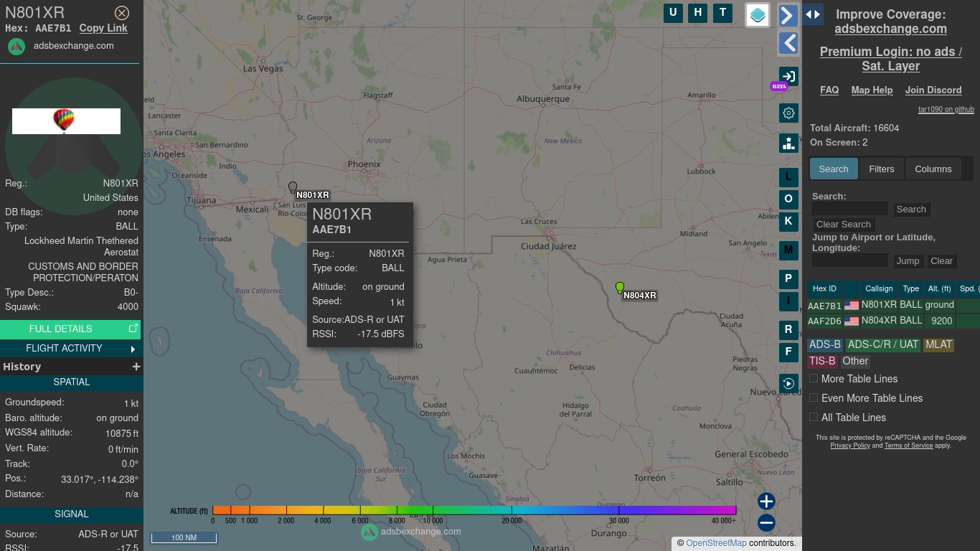Image resolution: width=980 pixels, height=551 pixels.
Task: Click the Jump button
Action: click(x=908, y=261)
